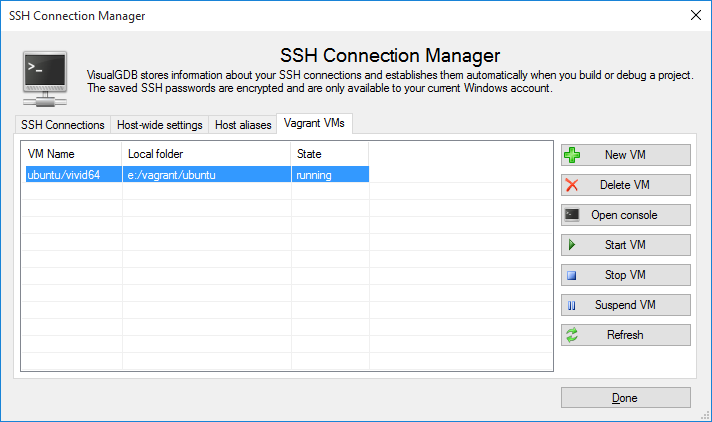Click the green plus New VM icon
The image size is (712, 422).
click(572, 155)
